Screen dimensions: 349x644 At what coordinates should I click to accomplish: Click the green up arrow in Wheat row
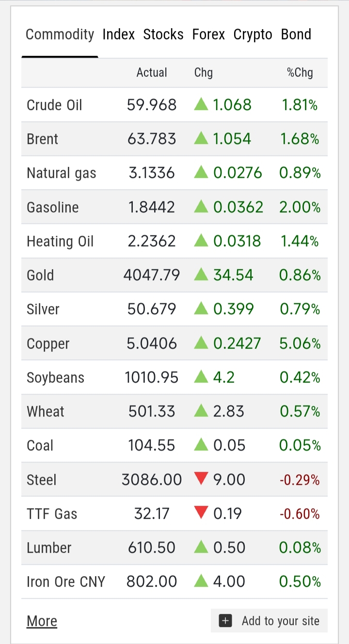(x=201, y=411)
